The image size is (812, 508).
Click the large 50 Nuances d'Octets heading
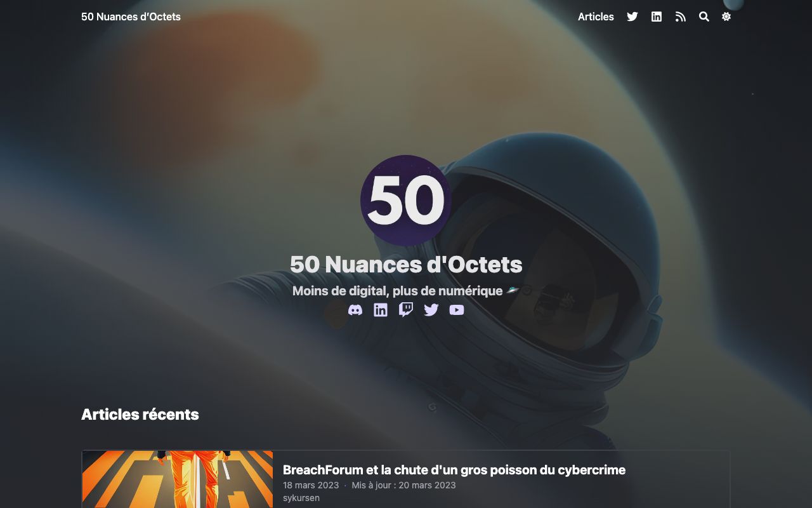click(x=406, y=264)
